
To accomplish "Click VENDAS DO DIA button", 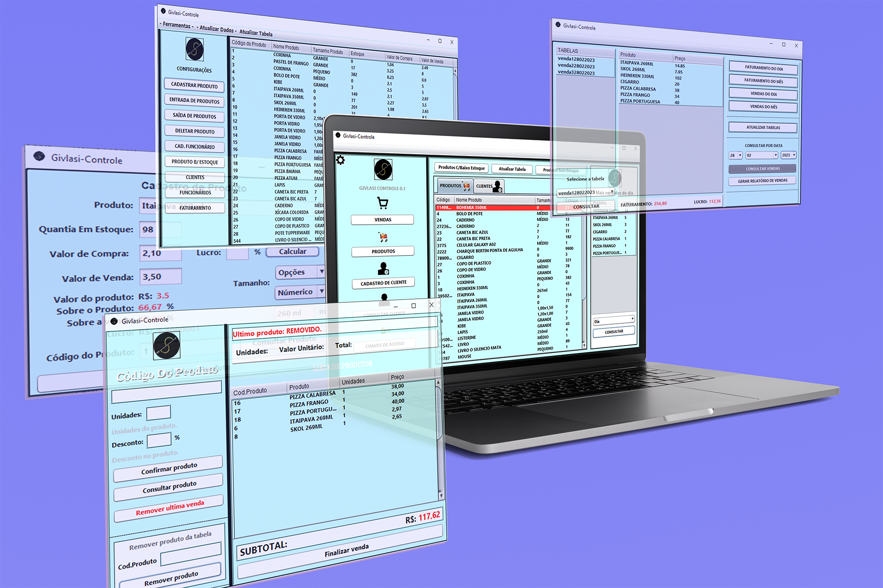I will tap(764, 94).
